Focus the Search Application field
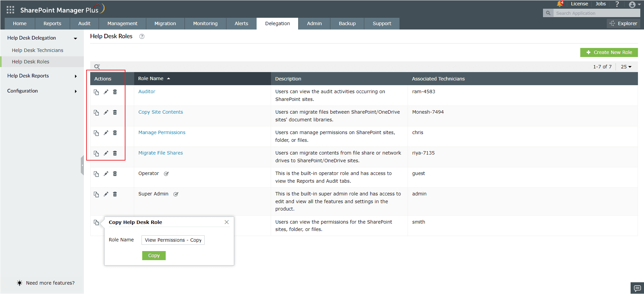The image size is (644, 294). (x=596, y=13)
